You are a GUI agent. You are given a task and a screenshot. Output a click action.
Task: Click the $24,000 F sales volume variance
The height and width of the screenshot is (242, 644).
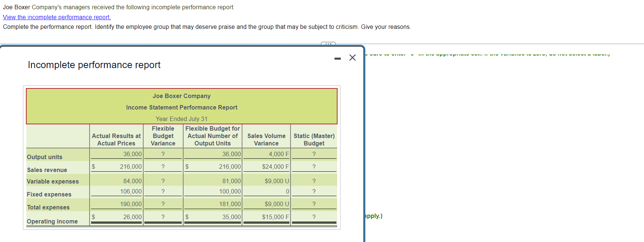(275, 167)
